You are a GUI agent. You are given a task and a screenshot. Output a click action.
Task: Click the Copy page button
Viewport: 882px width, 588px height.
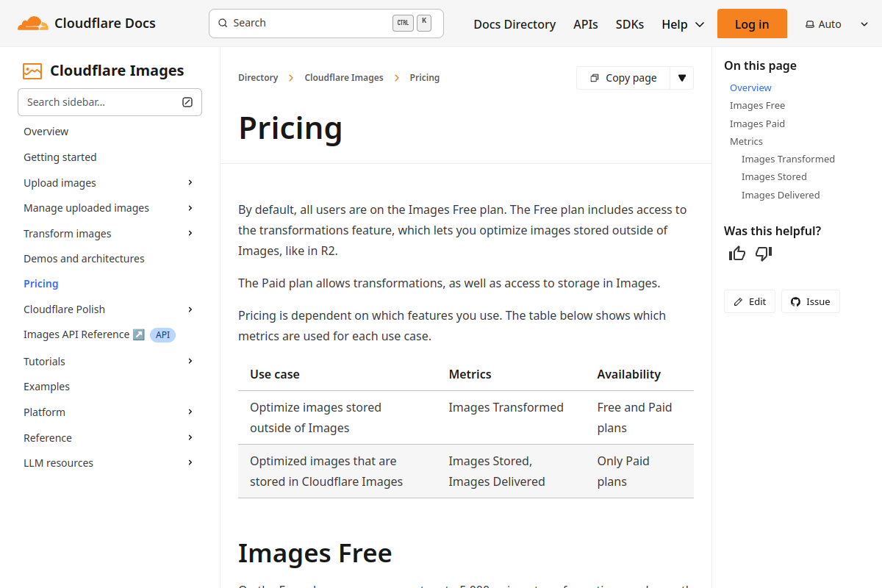623,78
